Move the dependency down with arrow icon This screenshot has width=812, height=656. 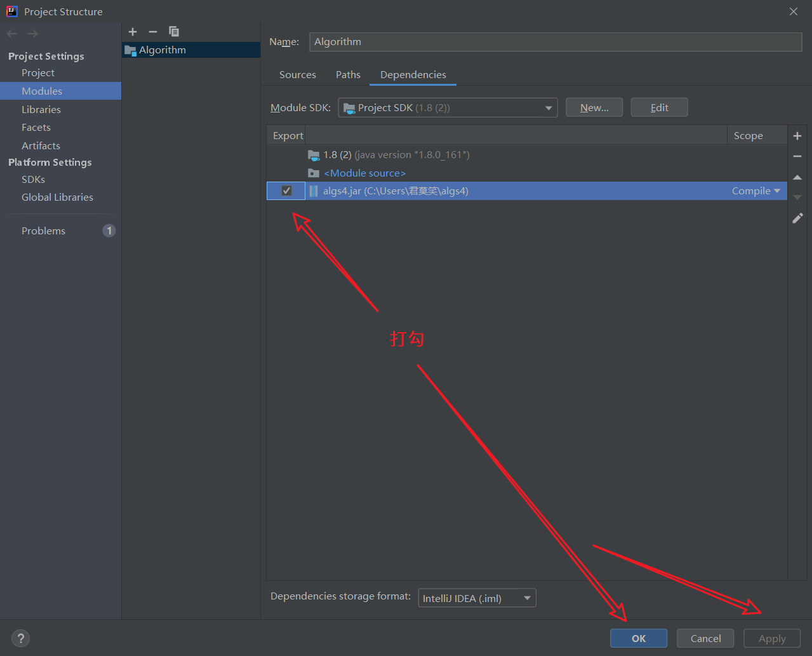pos(797,197)
